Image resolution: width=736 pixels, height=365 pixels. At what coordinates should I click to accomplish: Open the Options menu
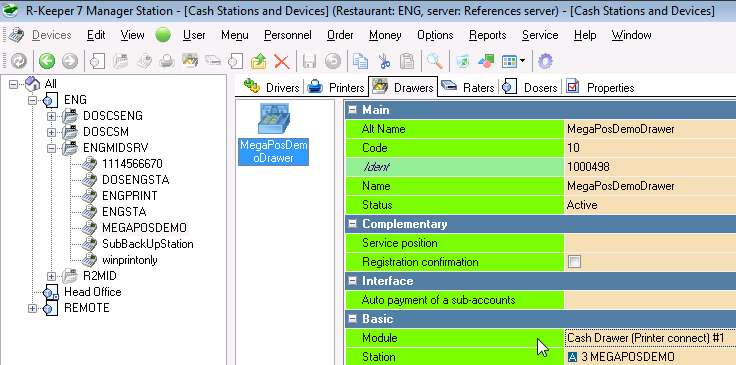[435, 35]
